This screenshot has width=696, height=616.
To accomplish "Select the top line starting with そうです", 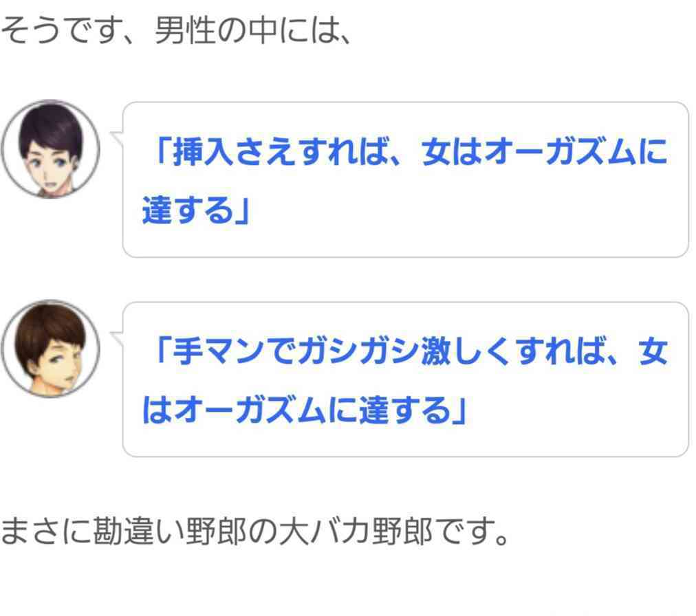I will click(x=176, y=31).
